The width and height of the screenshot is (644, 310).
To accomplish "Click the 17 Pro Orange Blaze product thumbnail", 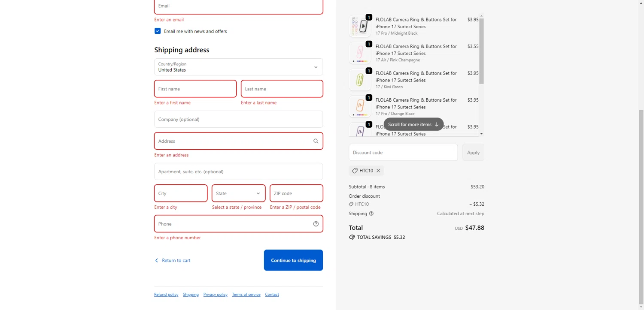I will [x=360, y=106].
